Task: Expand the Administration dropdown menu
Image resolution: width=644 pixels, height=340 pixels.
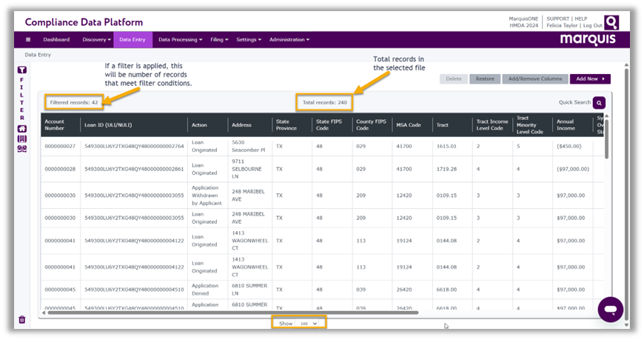Action: point(289,40)
